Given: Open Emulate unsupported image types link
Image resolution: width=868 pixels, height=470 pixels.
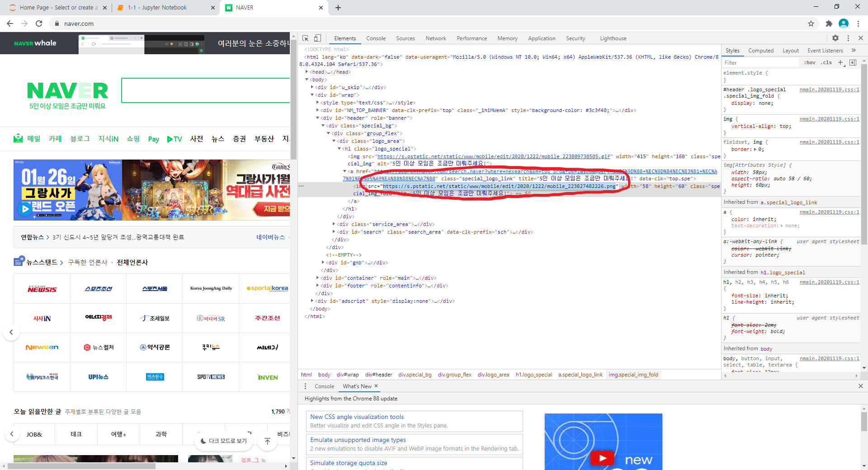Looking at the screenshot, I should pyautogui.click(x=358, y=440).
